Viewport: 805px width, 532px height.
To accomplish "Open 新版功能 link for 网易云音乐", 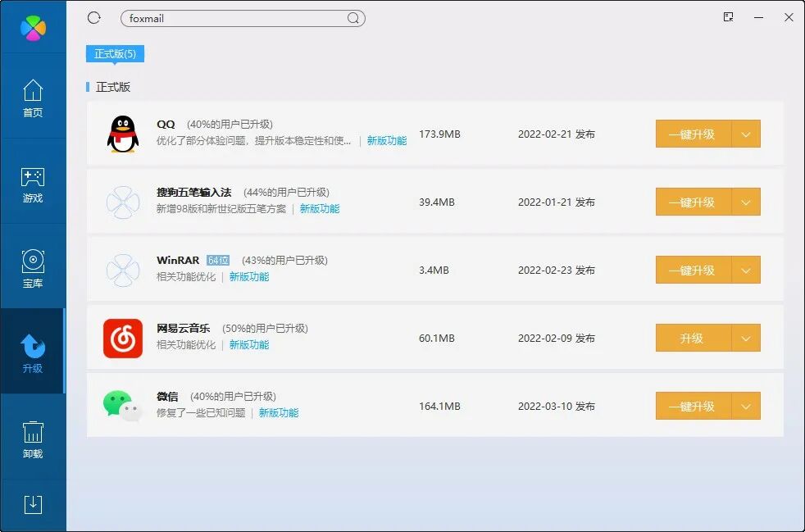I will 249,344.
